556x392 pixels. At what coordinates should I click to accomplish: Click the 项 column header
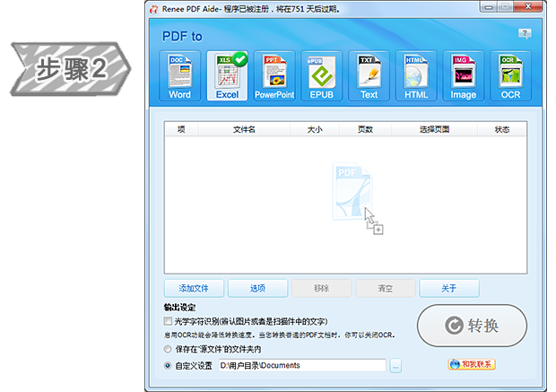tap(181, 129)
